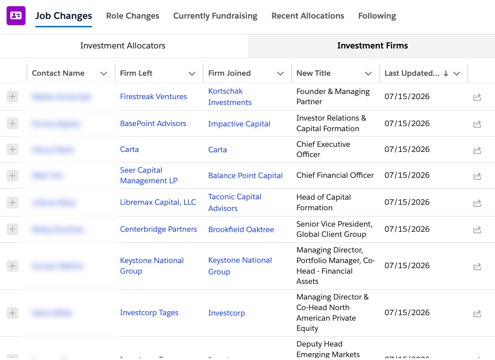The height and width of the screenshot is (360, 495).
Task: Click 'Founder & Managing Partner' title cell
Action: point(333,96)
